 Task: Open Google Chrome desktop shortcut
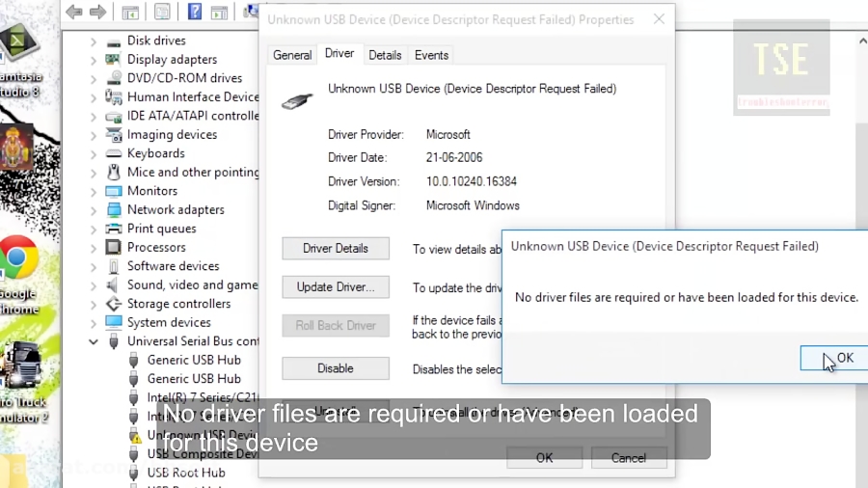19,275
